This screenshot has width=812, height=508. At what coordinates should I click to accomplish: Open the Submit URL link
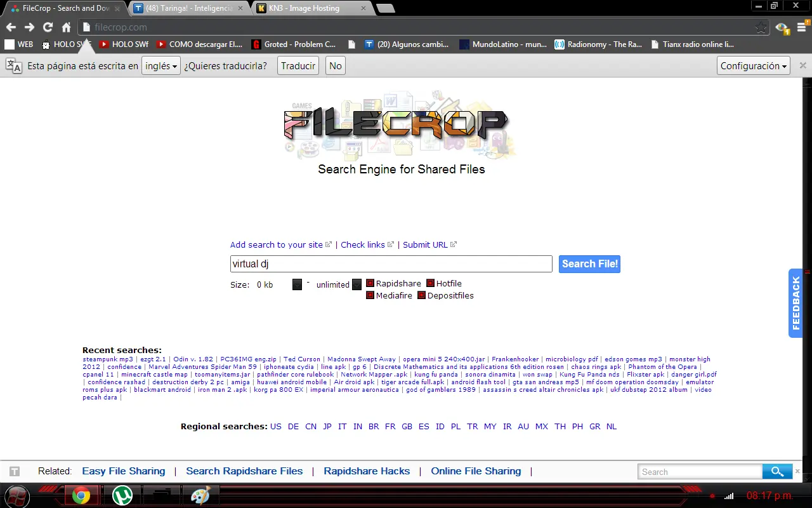(x=425, y=244)
